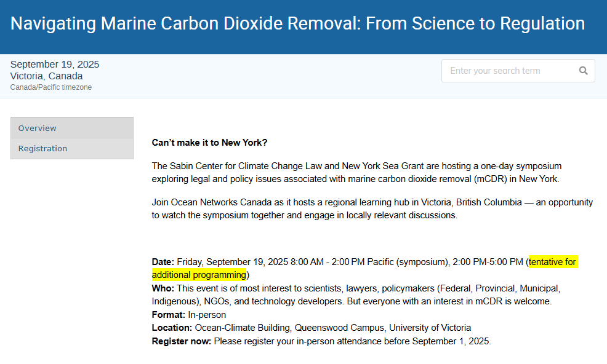Go to the Registration page

pyautogui.click(x=42, y=148)
